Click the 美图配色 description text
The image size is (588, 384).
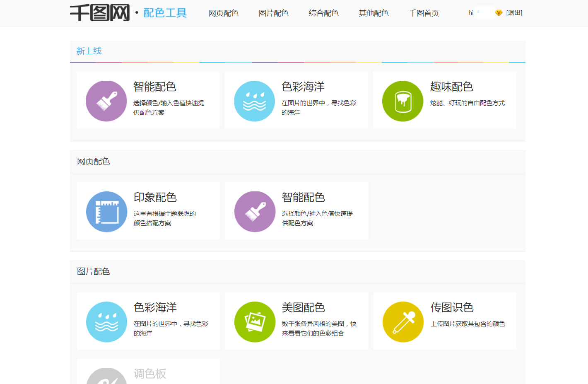(x=319, y=328)
